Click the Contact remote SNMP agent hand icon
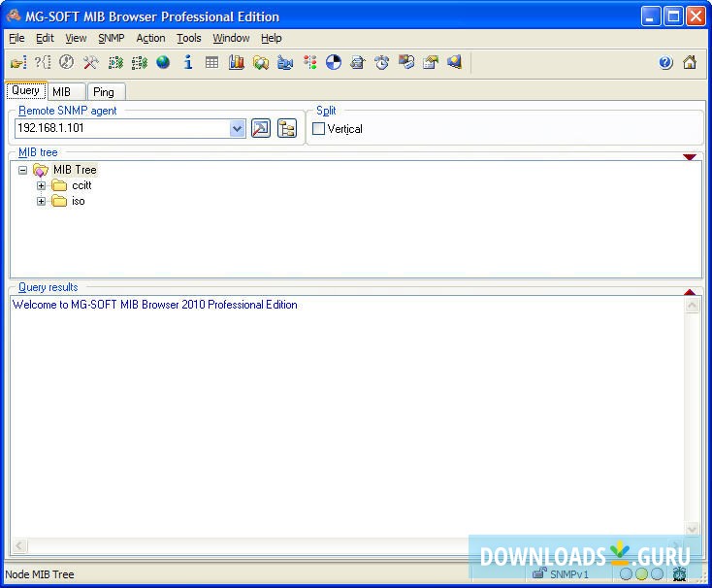The image size is (712, 588). tap(18, 62)
